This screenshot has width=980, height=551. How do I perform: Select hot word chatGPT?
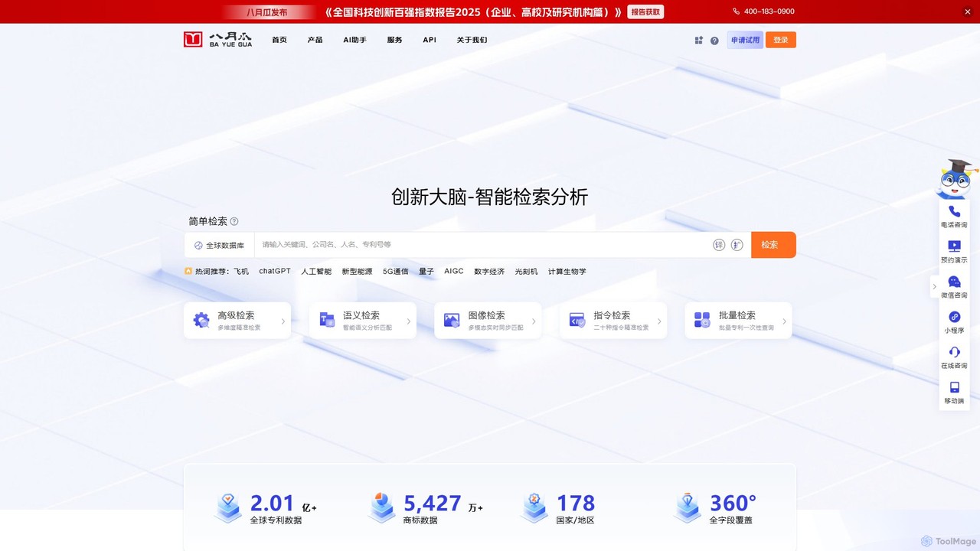[x=275, y=271]
